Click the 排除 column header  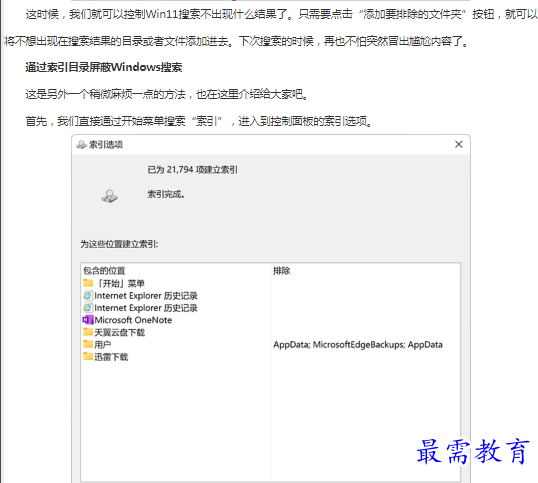coord(282,271)
